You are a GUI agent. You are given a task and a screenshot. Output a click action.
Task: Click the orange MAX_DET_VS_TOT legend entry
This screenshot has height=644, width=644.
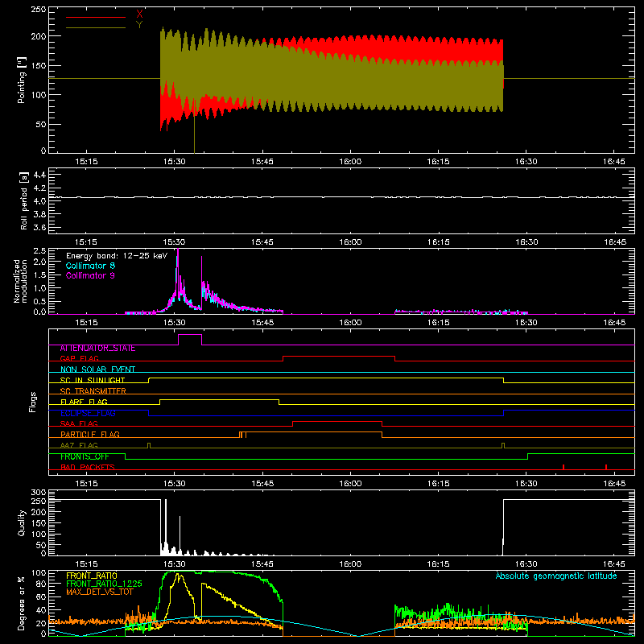click(x=99, y=592)
